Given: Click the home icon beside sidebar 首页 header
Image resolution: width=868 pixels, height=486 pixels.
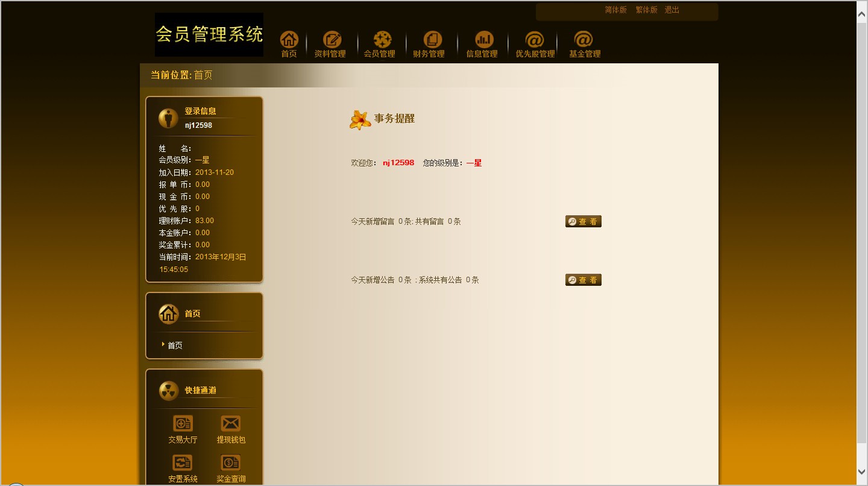Looking at the screenshot, I should coord(168,313).
